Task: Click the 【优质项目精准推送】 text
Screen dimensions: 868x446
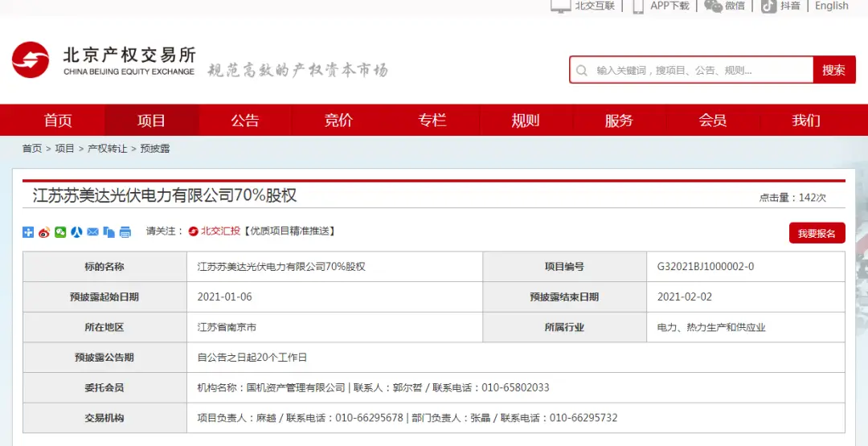Action: (289, 231)
